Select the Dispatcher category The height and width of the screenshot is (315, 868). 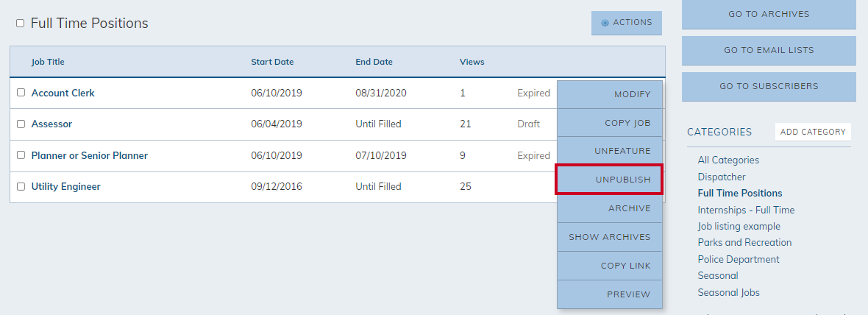click(x=722, y=177)
